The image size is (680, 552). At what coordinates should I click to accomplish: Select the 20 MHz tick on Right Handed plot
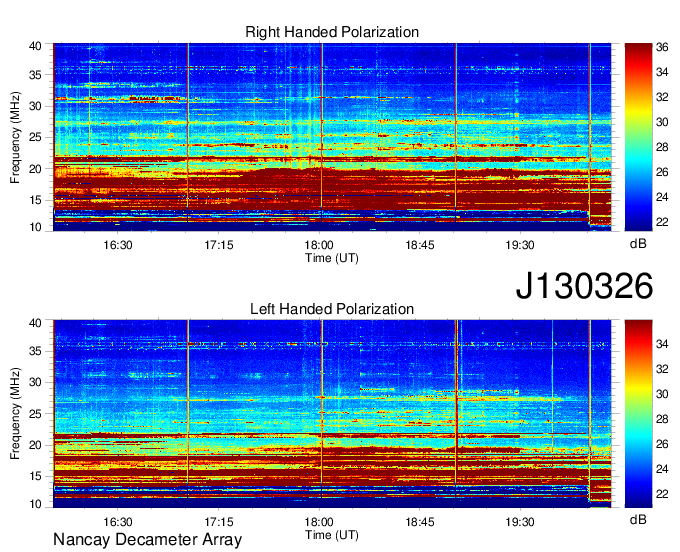coord(35,169)
